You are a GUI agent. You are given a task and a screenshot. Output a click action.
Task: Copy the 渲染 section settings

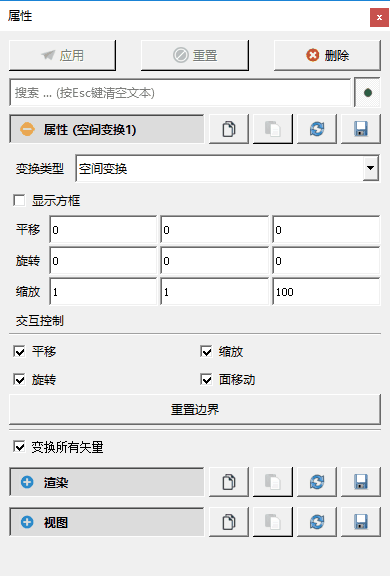point(229,482)
